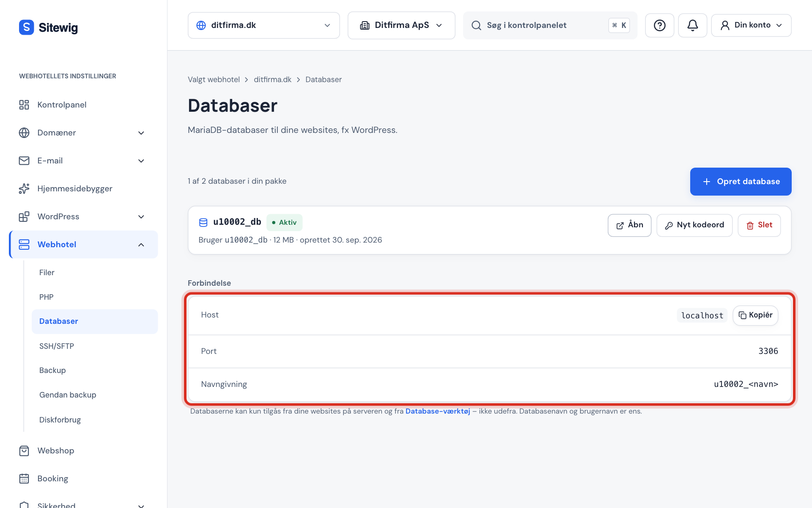The image size is (812, 508).
Task: Open the Ditfirma ApS organization dropdown
Action: 401,25
